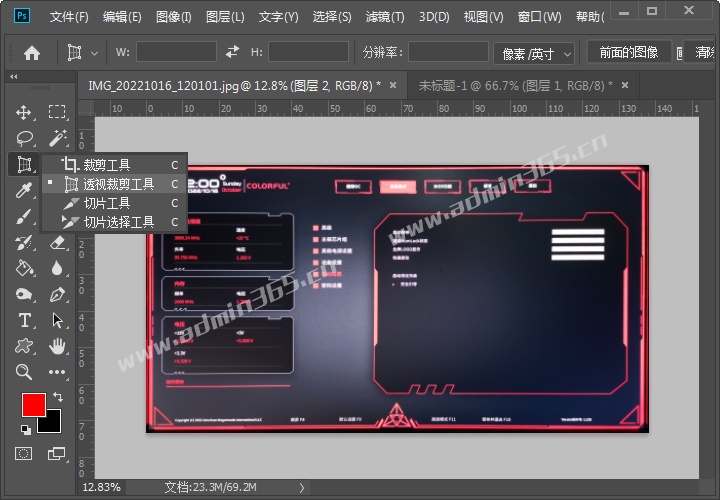The height and width of the screenshot is (500, 720).
Task: Change the screen mode
Action: click(56, 454)
